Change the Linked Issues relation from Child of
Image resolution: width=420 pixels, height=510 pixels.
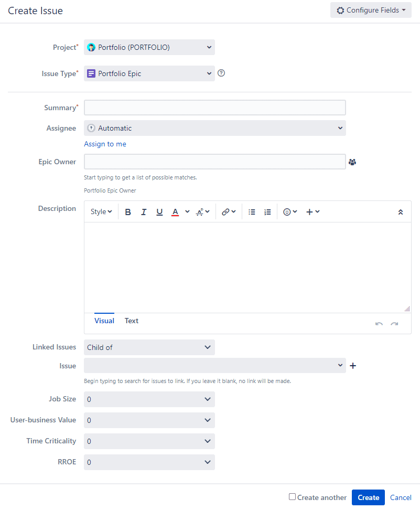coord(149,347)
